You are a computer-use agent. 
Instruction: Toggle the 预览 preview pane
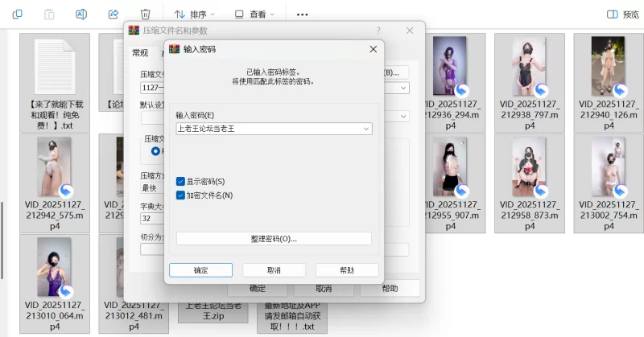(x=623, y=14)
